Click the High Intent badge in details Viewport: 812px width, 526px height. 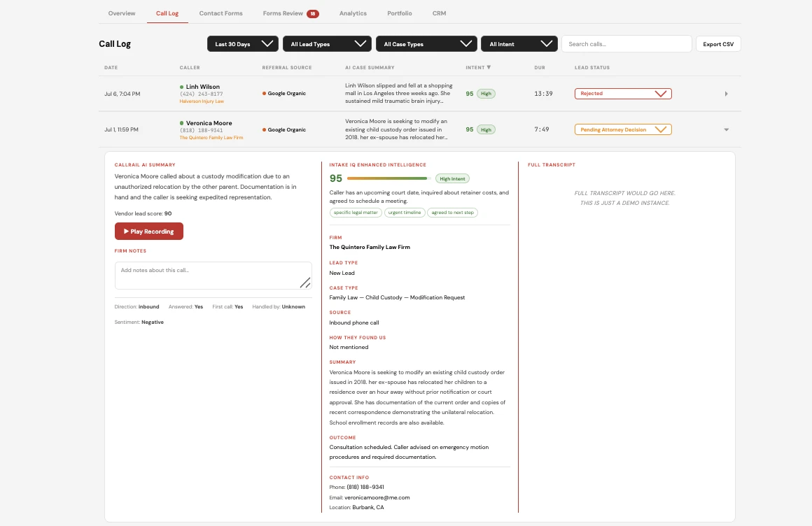pyautogui.click(x=452, y=178)
